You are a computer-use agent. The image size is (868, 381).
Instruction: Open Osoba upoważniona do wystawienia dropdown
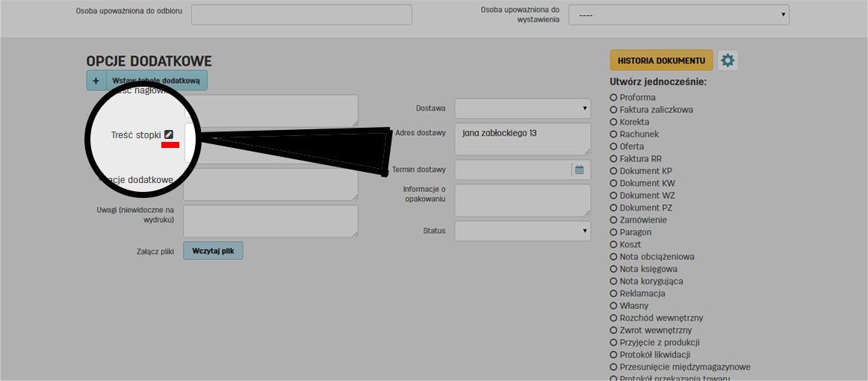tap(678, 15)
